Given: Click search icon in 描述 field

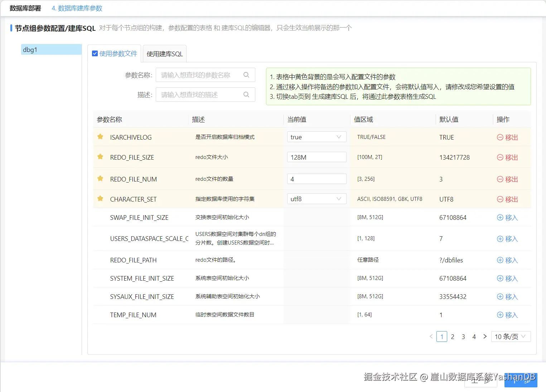Looking at the screenshot, I should pyautogui.click(x=246, y=95).
